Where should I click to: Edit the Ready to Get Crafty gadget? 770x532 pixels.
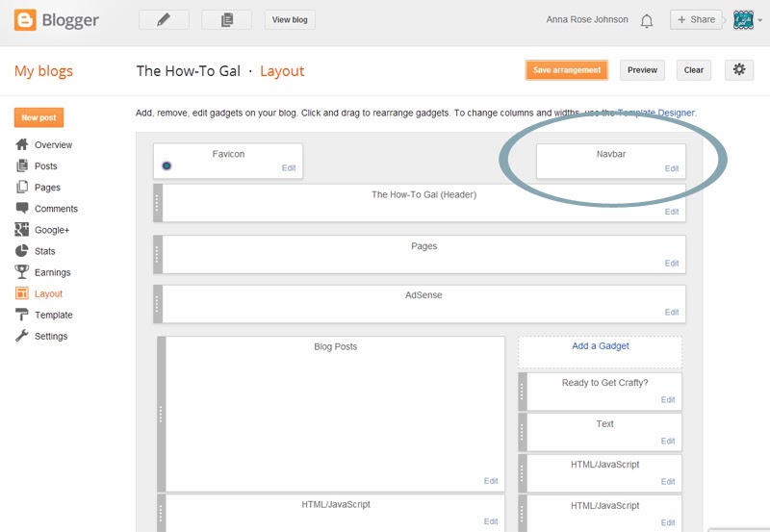[x=668, y=399]
